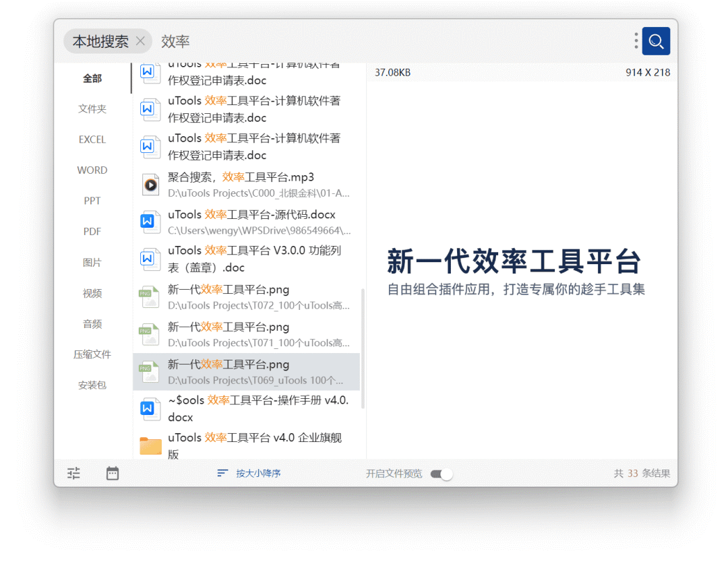This screenshot has width=728, height=572.
Task: Open filter settings sliders icon
Action: click(x=74, y=473)
